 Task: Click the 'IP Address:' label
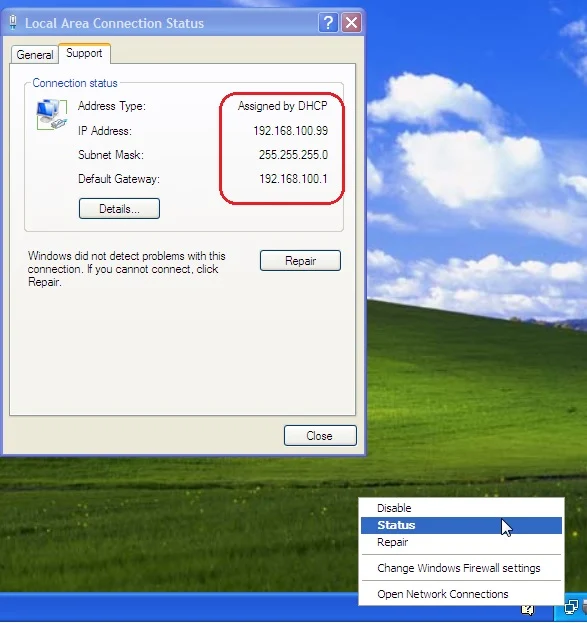pyautogui.click(x=105, y=131)
